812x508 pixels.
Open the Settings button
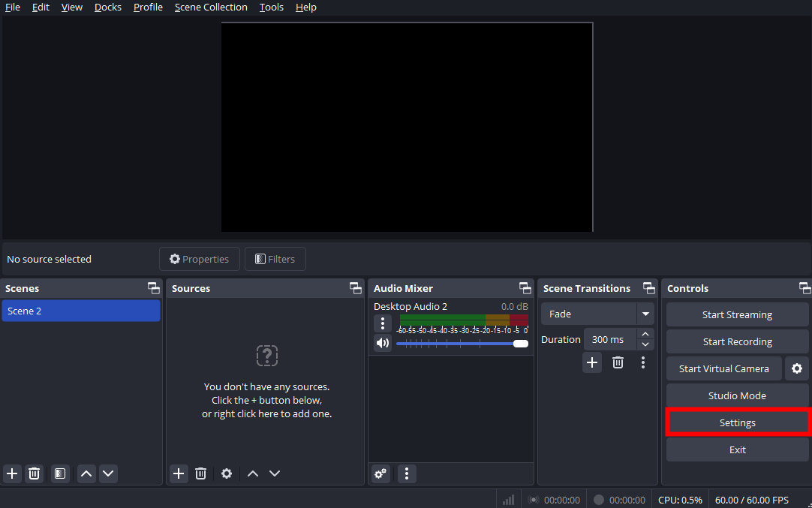pyautogui.click(x=737, y=422)
